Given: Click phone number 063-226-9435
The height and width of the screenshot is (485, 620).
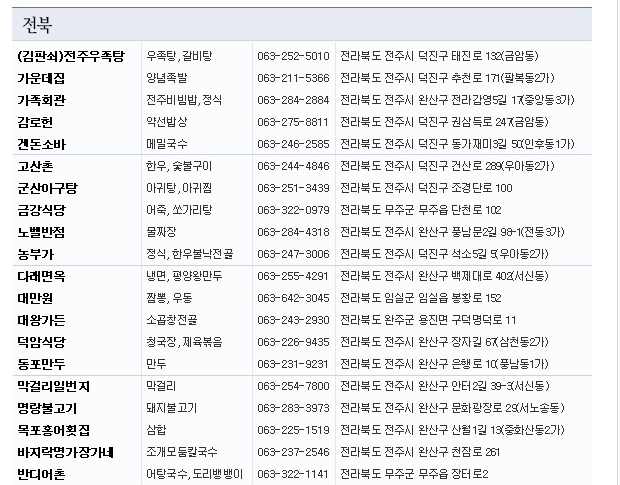Looking at the screenshot, I should [x=293, y=342].
